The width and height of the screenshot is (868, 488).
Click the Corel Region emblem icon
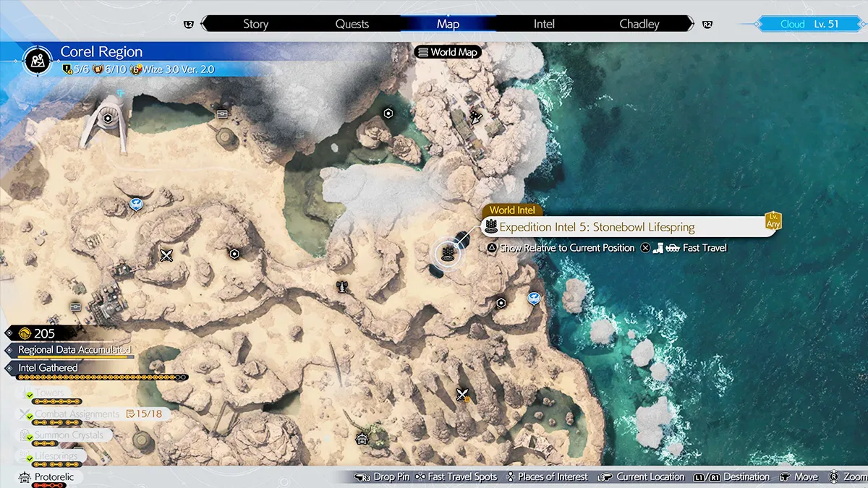tap(37, 60)
